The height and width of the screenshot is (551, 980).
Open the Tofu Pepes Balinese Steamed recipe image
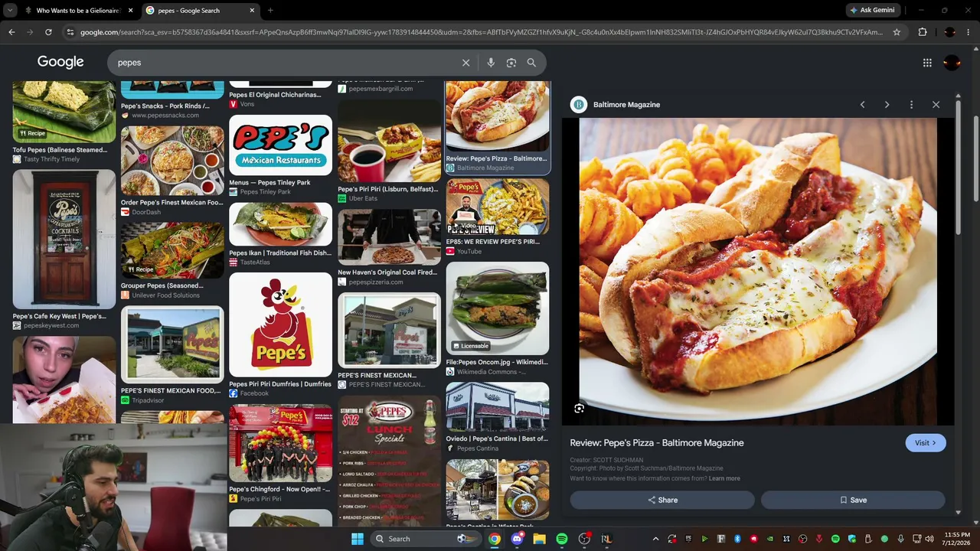pyautogui.click(x=64, y=112)
